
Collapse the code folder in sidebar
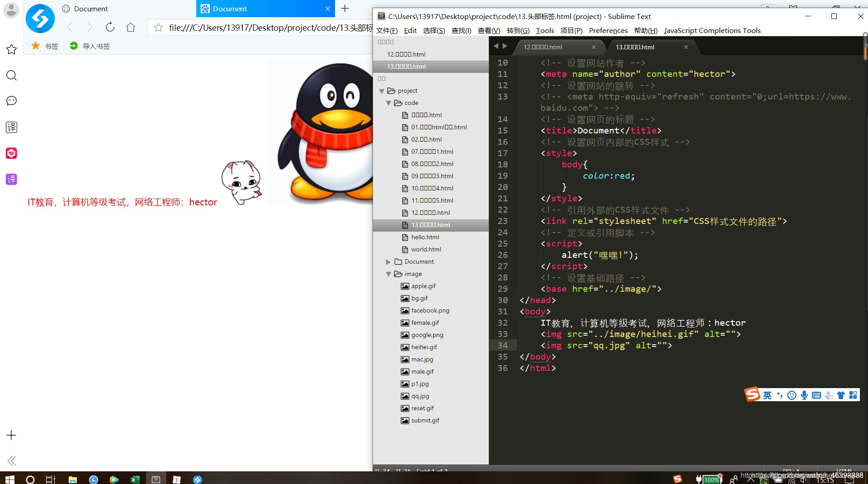pos(388,103)
